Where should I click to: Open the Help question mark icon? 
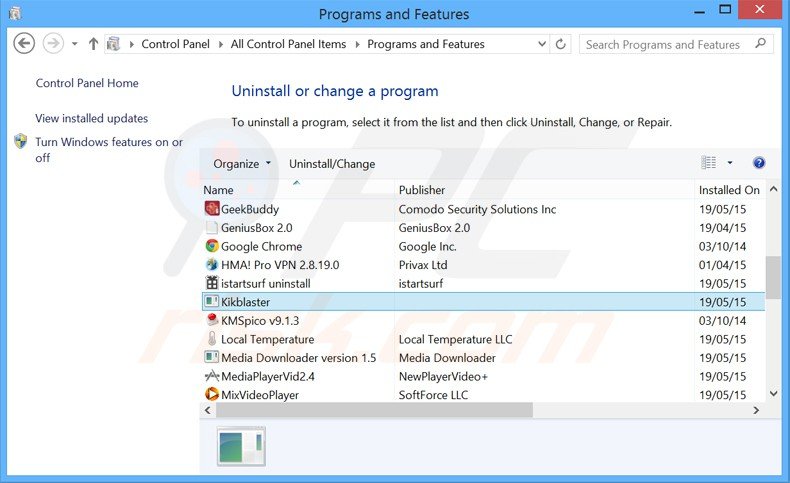(x=759, y=163)
